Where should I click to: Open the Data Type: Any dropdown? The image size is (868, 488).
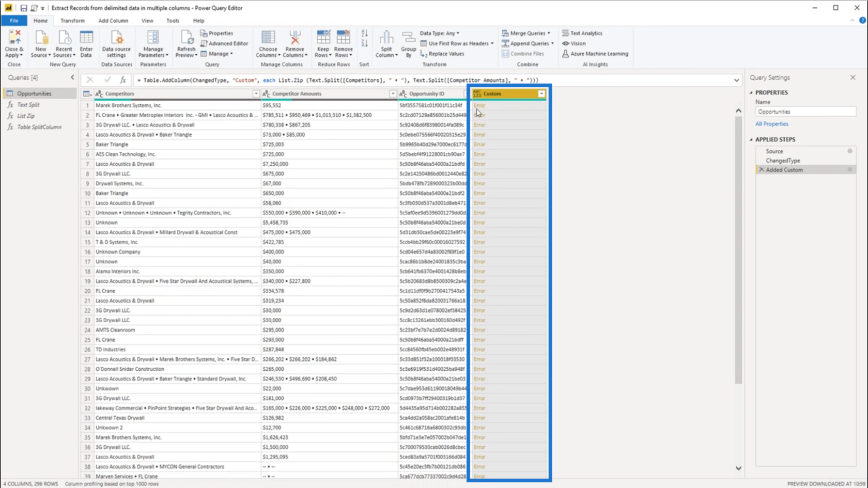tap(439, 33)
